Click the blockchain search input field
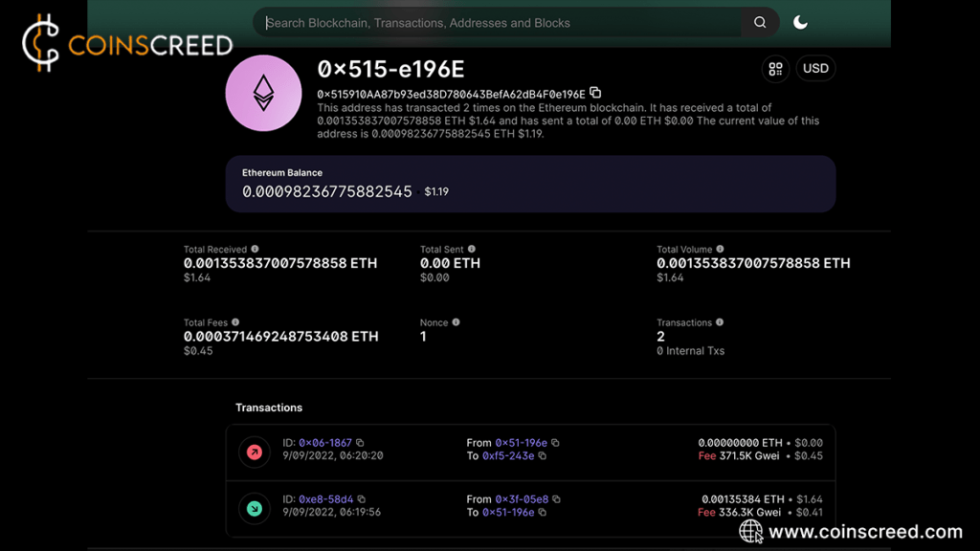This screenshot has width=980, height=551. (x=498, y=22)
